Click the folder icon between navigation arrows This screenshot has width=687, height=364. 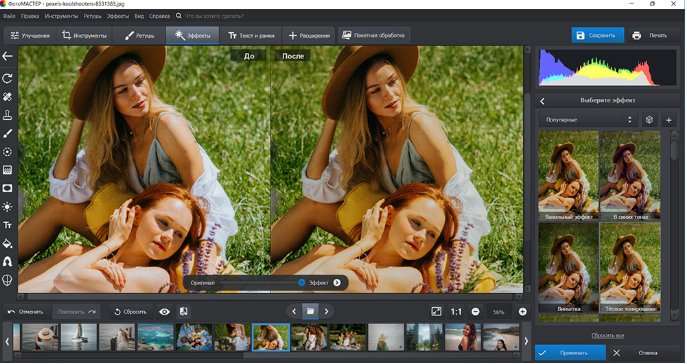pyautogui.click(x=310, y=311)
